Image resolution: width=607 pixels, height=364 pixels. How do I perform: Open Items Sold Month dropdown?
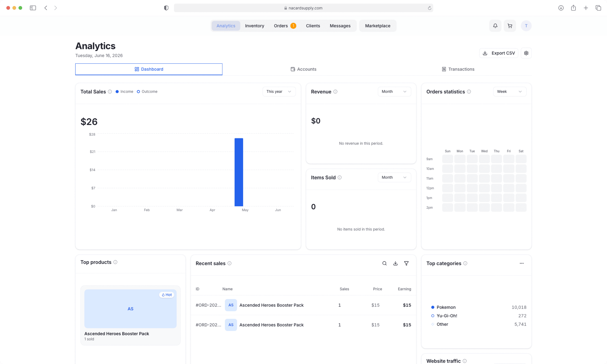[394, 177]
